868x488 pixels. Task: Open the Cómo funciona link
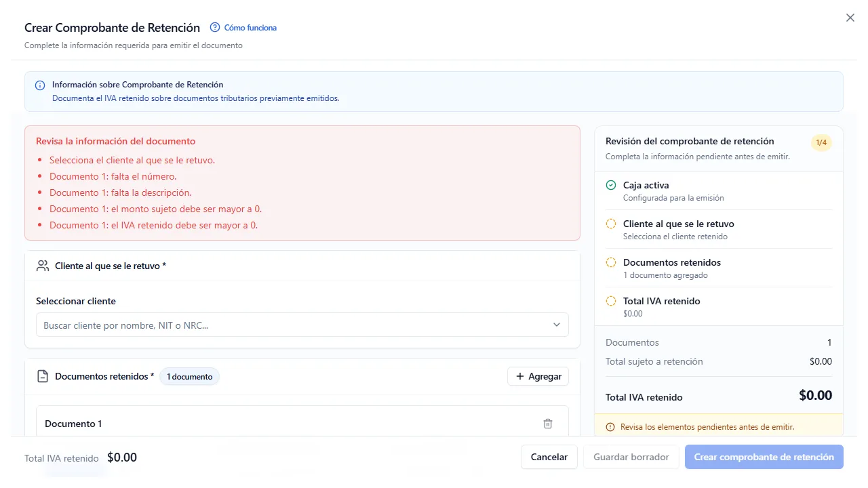click(250, 28)
